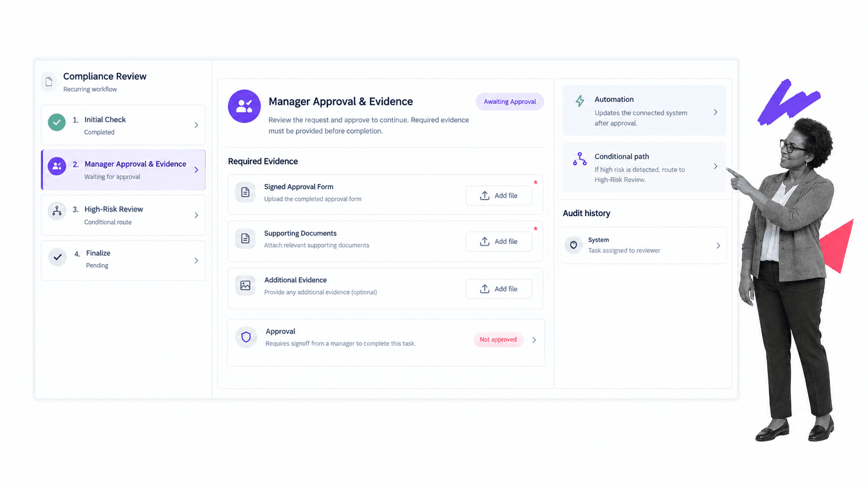
Task: Click the High-Risk Review branch icon
Action: (x=57, y=211)
